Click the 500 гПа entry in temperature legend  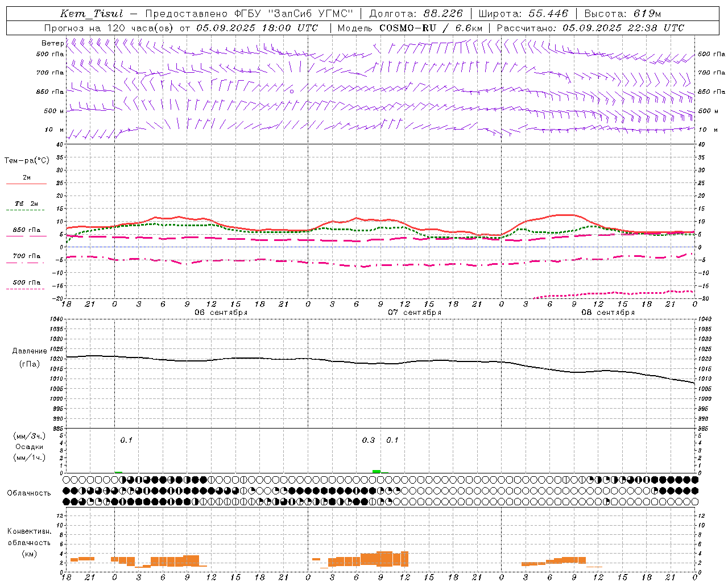[x=27, y=282]
